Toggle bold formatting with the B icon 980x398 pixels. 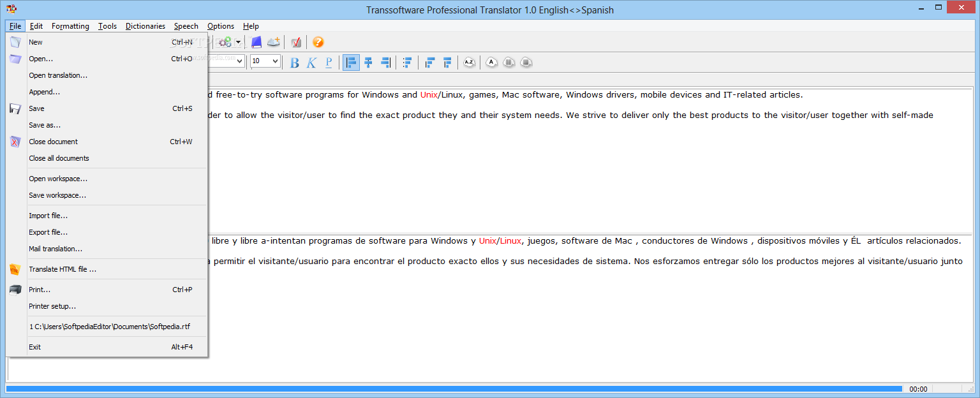coord(295,63)
